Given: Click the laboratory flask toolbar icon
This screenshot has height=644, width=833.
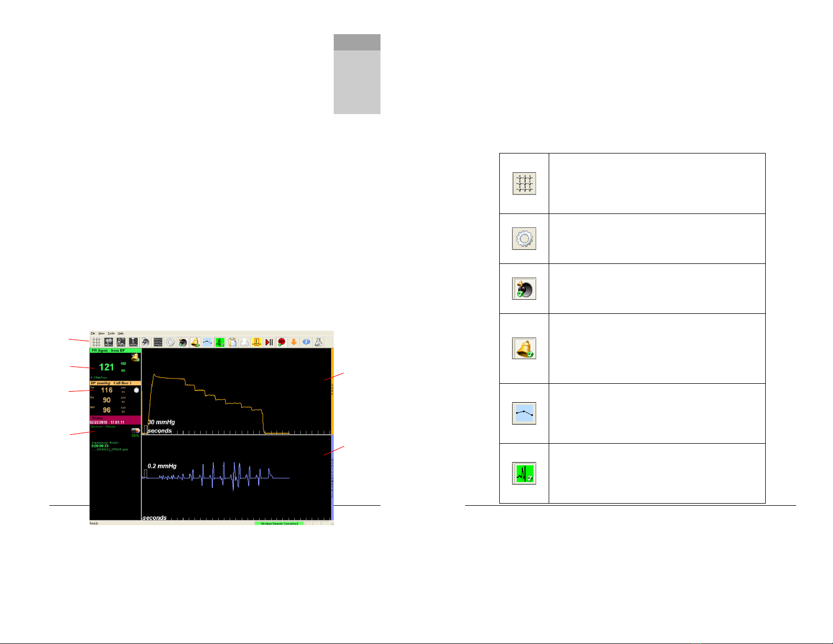Looking at the screenshot, I should 318,342.
